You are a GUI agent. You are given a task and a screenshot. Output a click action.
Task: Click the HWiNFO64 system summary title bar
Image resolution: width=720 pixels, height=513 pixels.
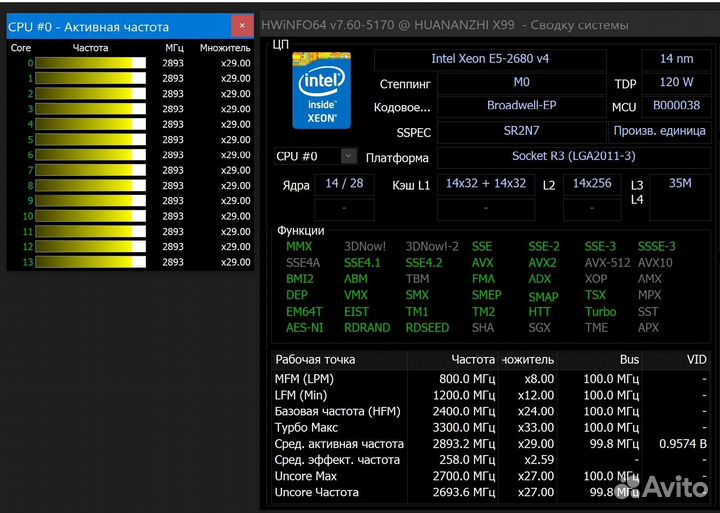489,25
